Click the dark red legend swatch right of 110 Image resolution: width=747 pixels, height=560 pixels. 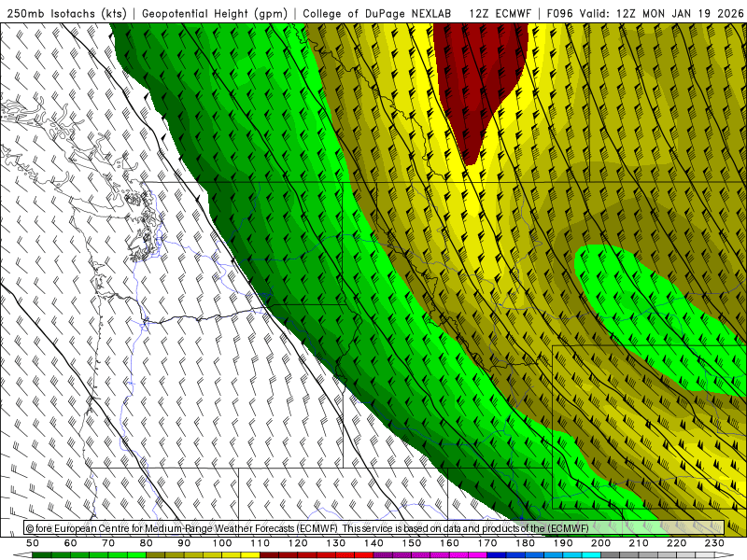pyautogui.click(x=270, y=555)
